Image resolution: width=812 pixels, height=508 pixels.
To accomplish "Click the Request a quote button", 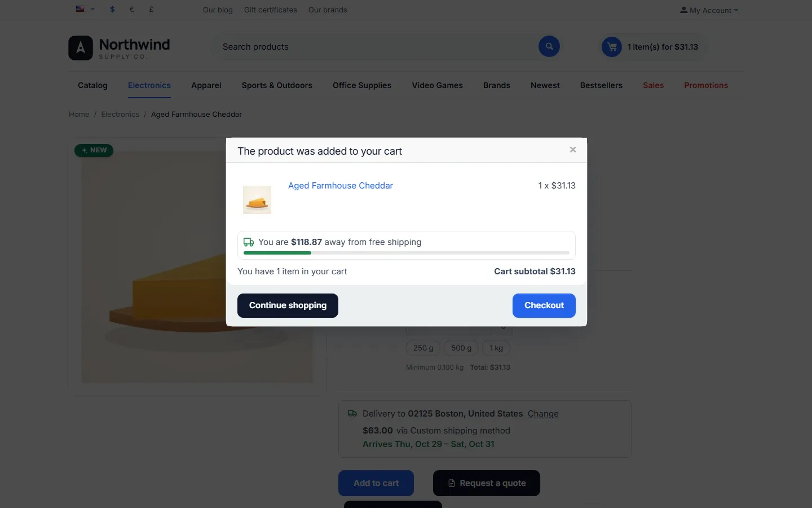I will (487, 483).
